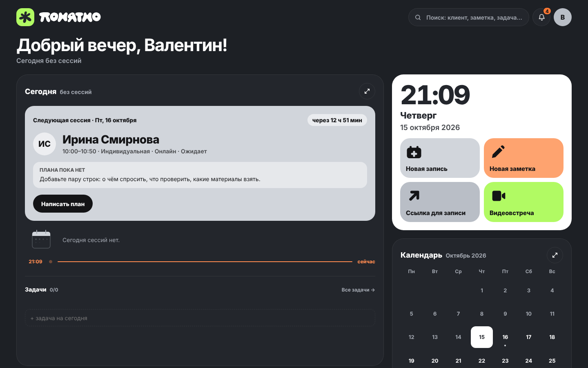Click the task input for today
588x368 pixels.
[x=200, y=318]
